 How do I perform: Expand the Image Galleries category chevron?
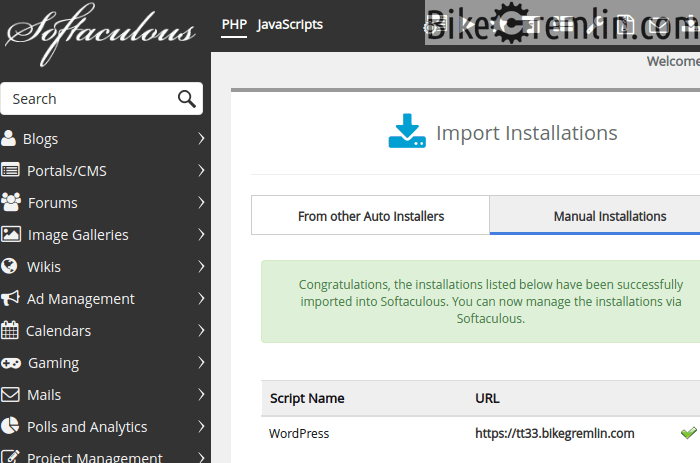point(201,234)
